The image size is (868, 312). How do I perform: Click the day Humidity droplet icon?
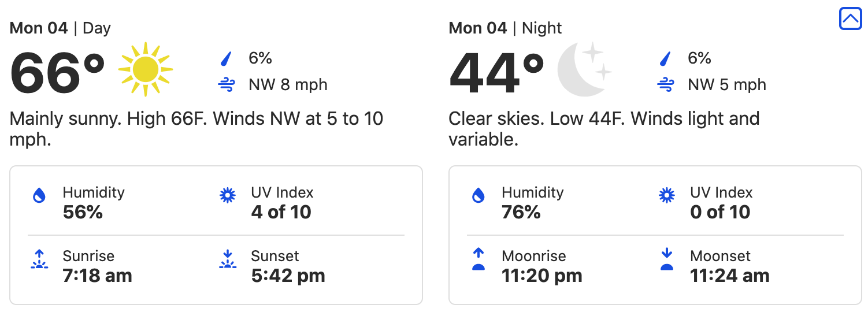[x=39, y=196]
